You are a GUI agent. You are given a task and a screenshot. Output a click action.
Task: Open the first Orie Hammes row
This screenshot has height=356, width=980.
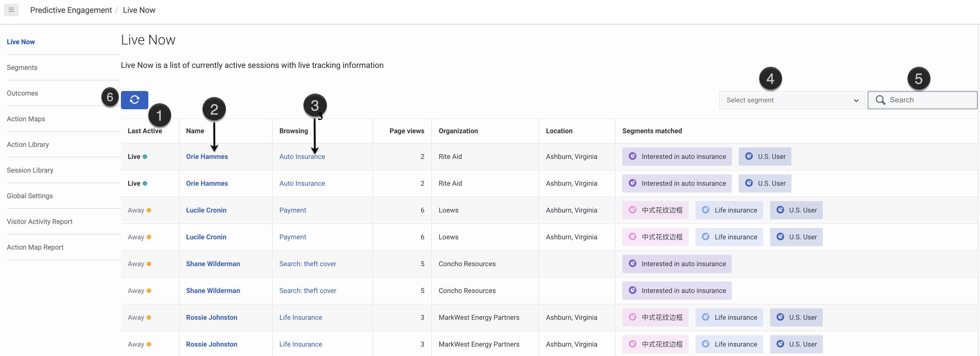click(207, 156)
